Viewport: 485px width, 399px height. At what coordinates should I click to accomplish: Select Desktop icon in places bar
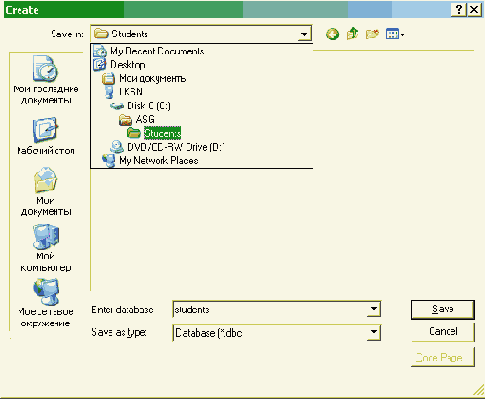tap(46, 136)
